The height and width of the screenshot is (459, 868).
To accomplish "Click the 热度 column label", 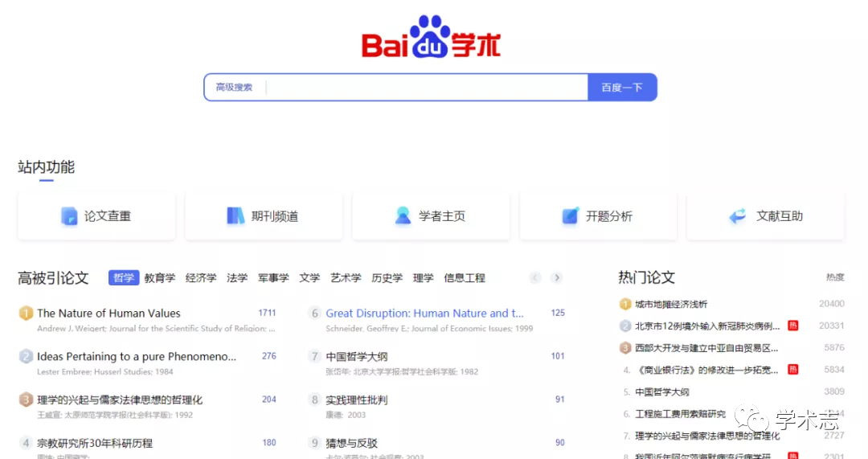I will [835, 277].
